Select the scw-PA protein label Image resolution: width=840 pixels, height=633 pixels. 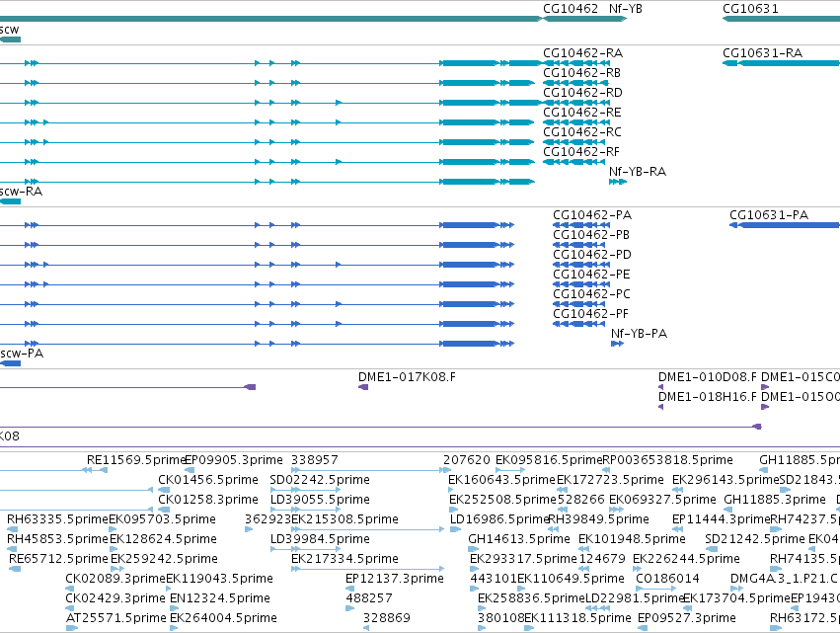(x=22, y=354)
